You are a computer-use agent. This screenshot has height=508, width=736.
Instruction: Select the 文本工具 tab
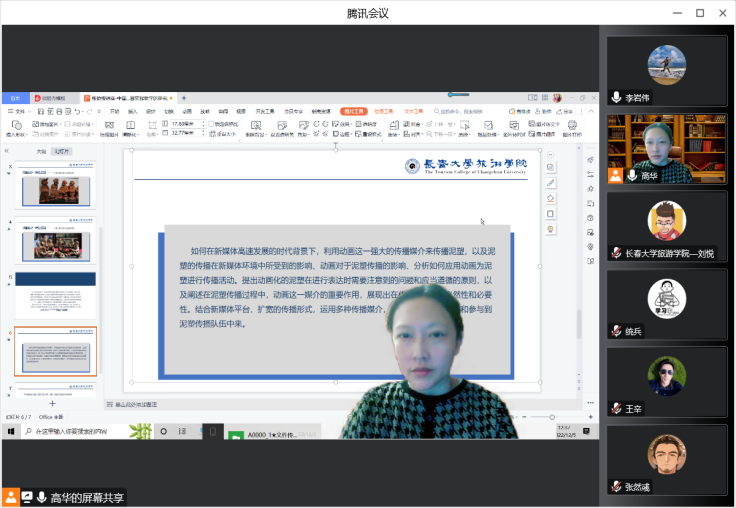(414, 111)
